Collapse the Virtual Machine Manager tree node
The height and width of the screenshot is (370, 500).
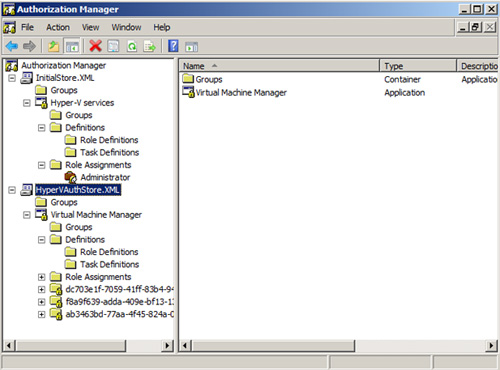point(27,215)
